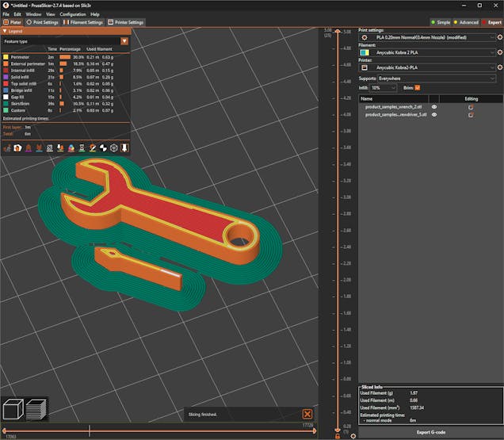Toggle visibility of the screwdriver_5.stl object
This screenshot has width=504, height=440.
pyautogui.click(x=433, y=115)
